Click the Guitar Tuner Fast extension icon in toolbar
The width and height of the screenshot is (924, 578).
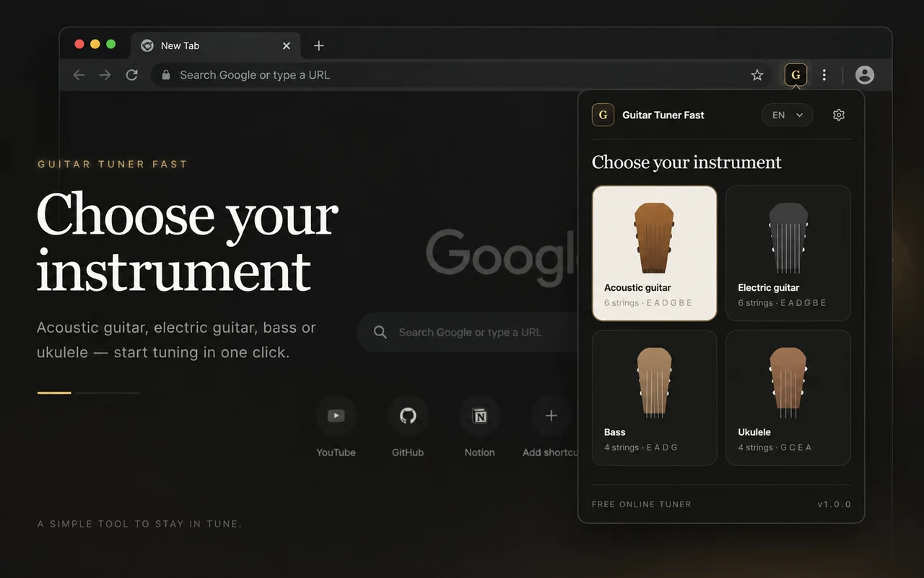click(x=796, y=75)
